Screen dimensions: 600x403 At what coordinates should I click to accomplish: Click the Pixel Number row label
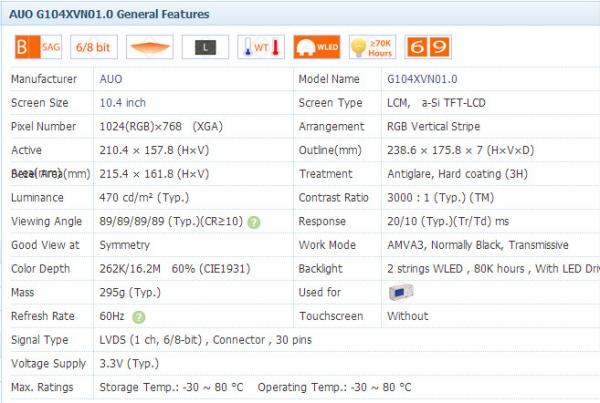click(44, 127)
